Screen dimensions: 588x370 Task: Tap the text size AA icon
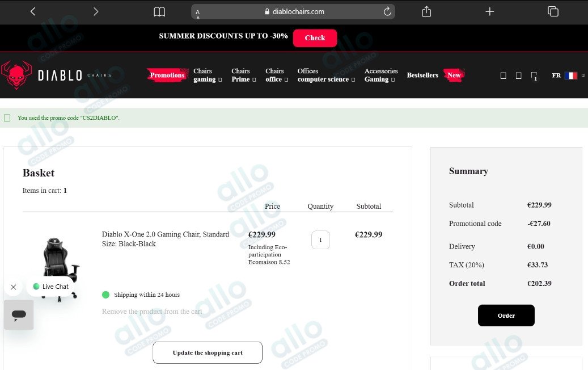198,14
